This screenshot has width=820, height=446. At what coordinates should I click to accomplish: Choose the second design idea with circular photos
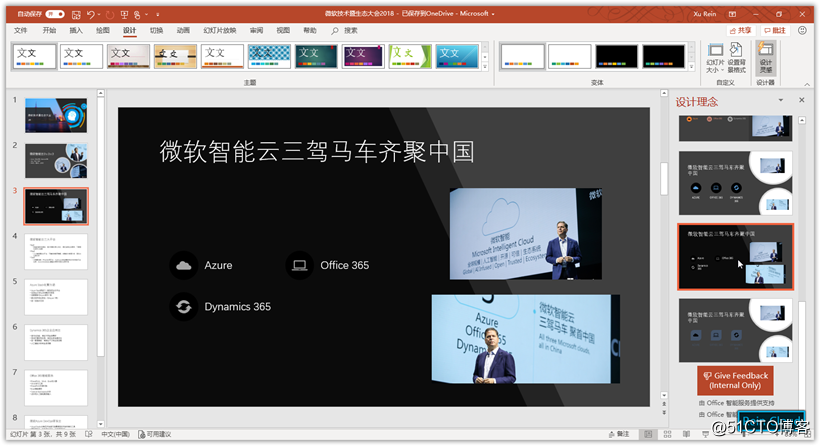735,183
